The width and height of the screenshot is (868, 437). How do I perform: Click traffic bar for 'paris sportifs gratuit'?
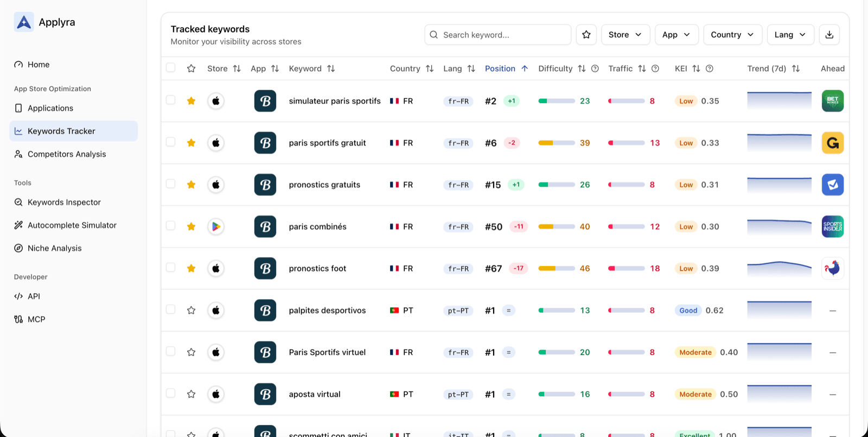(x=627, y=143)
